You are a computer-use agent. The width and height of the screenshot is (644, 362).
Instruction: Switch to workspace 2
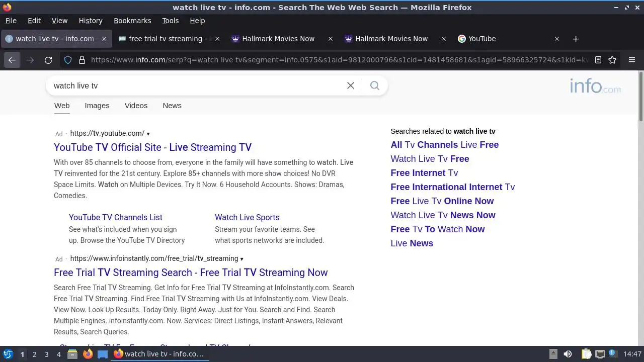(x=34, y=354)
